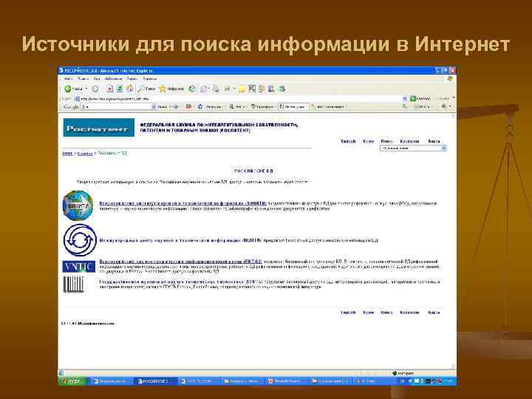The height and width of the screenshot is (399, 532).
Task: Click the English link in the bottom navigation
Action: (348, 312)
